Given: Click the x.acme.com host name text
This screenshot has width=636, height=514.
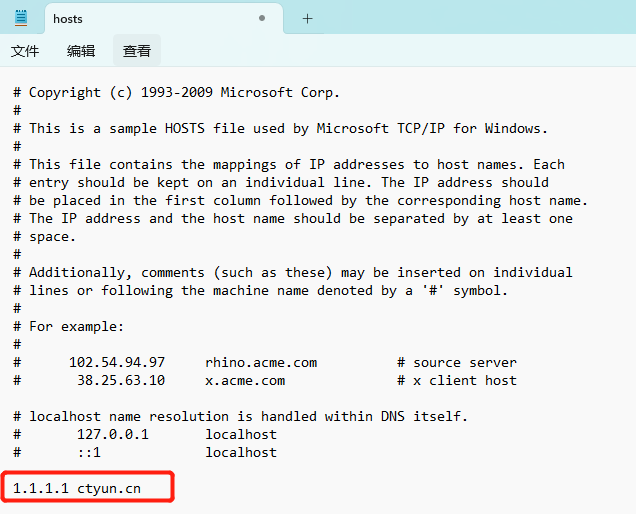Looking at the screenshot, I should point(245,380).
